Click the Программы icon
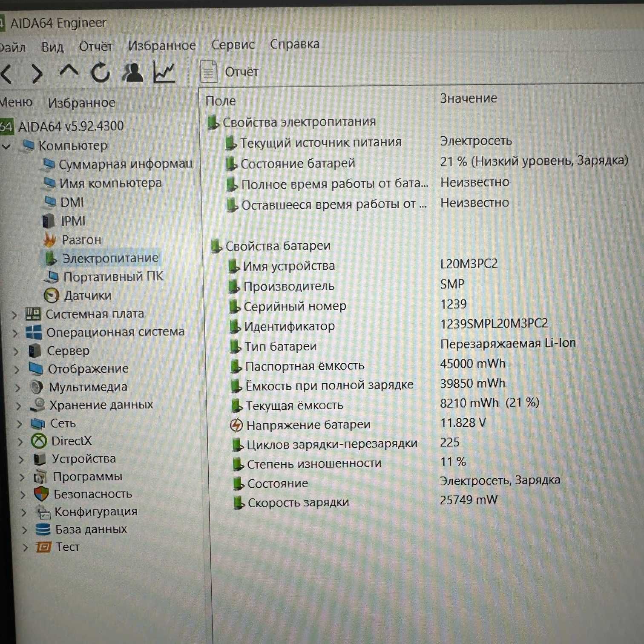The height and width of the screenshot is (644, 644). (x=40, y=477)
